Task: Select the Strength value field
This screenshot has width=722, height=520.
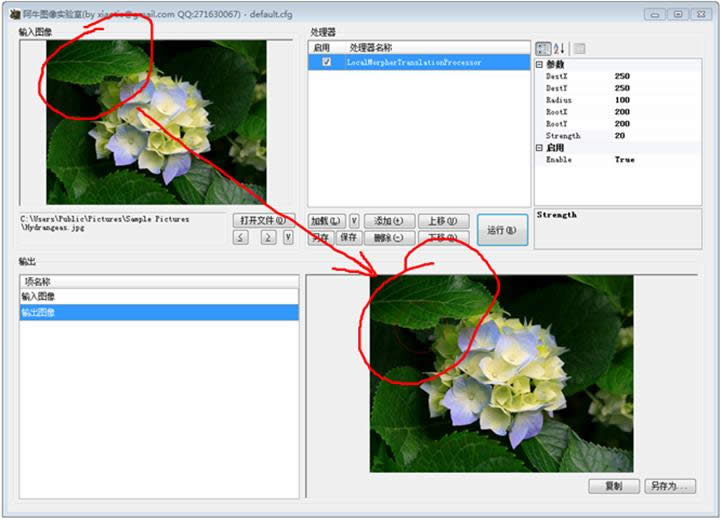Action: click(657, 136)
